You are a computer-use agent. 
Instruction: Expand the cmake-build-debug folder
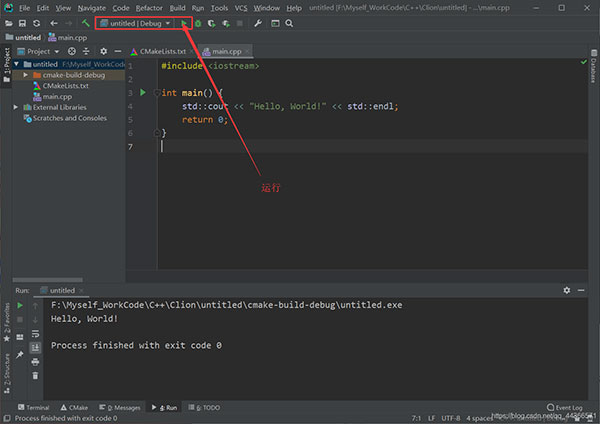[25, 75]
